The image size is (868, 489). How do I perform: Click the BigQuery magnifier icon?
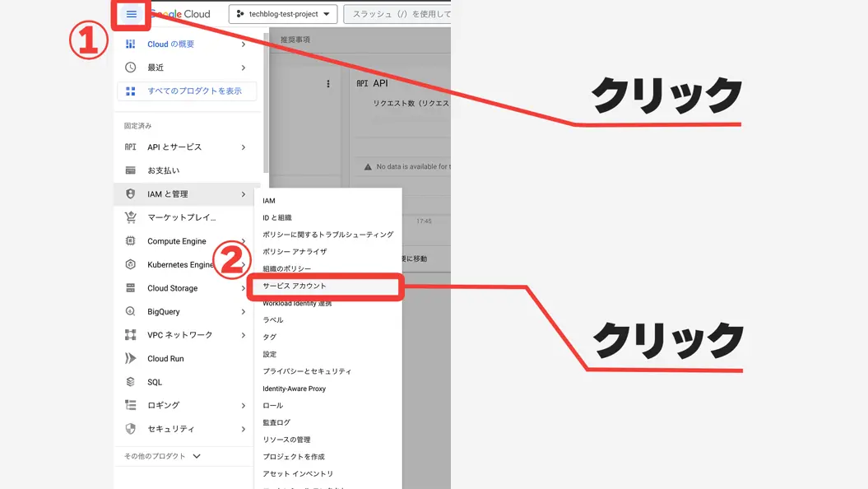click(x=130, y=312)
